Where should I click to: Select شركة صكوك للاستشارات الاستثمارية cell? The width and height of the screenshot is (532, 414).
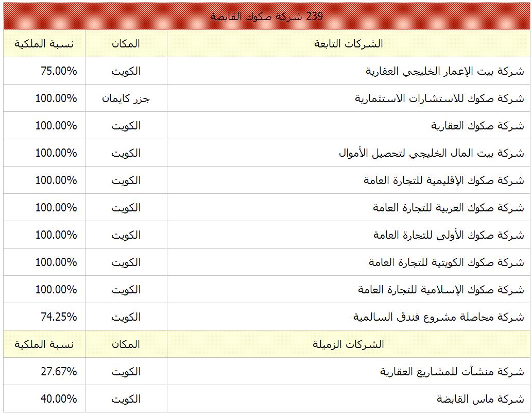[439, 98]
